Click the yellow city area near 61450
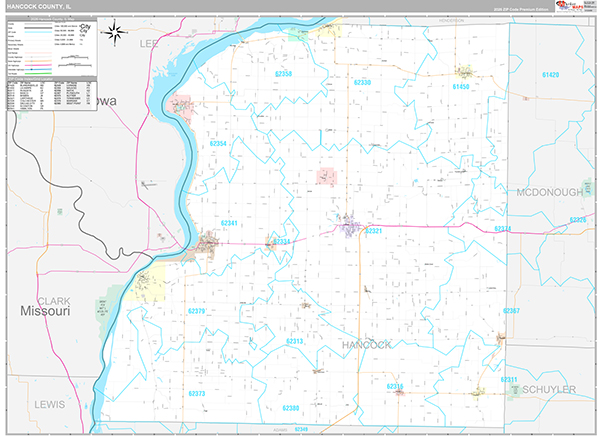Viewport: 600px width, 436px height. click(x=464, y=71)
